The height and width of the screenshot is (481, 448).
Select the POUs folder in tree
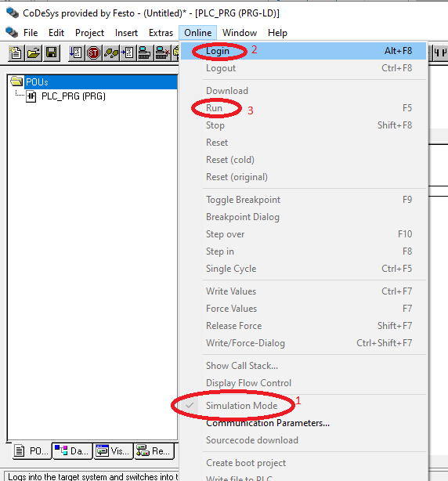point(37,82)
